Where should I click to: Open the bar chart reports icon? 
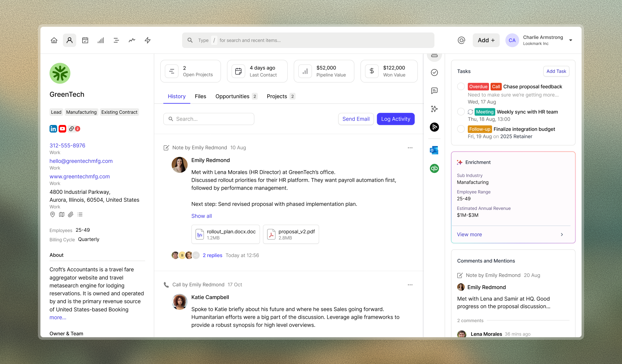coord(101,40)
